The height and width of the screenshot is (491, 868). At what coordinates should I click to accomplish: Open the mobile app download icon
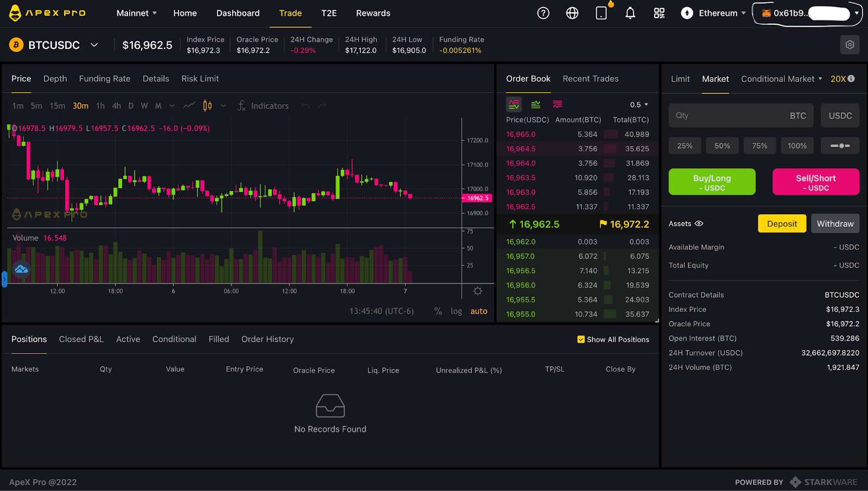coord(601,13)
